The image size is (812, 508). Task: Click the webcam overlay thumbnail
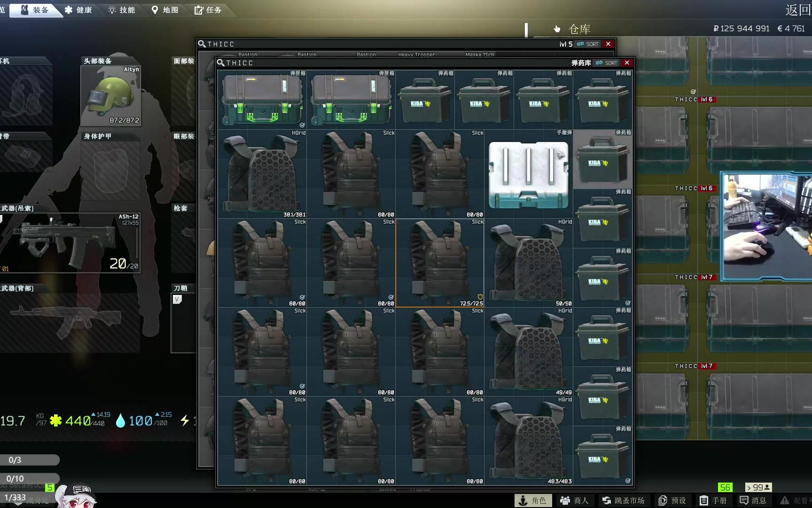click(x=767, y=226)
